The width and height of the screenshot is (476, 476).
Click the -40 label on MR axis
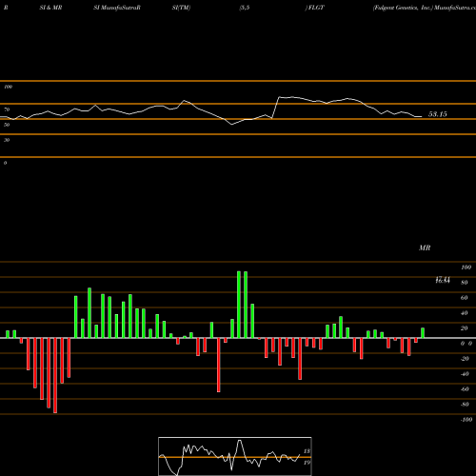coord(465,374)
